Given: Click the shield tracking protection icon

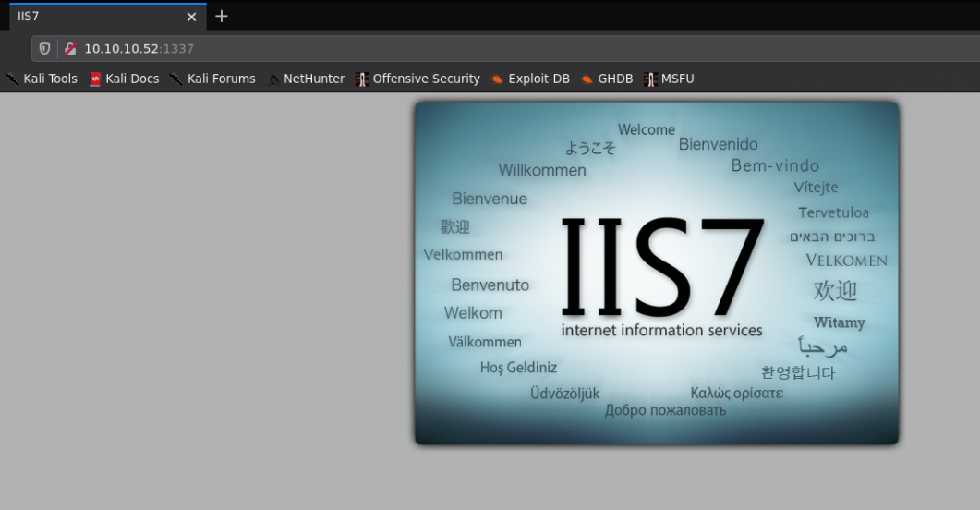Looking at the screenshot, I should [x=44, y=49].
